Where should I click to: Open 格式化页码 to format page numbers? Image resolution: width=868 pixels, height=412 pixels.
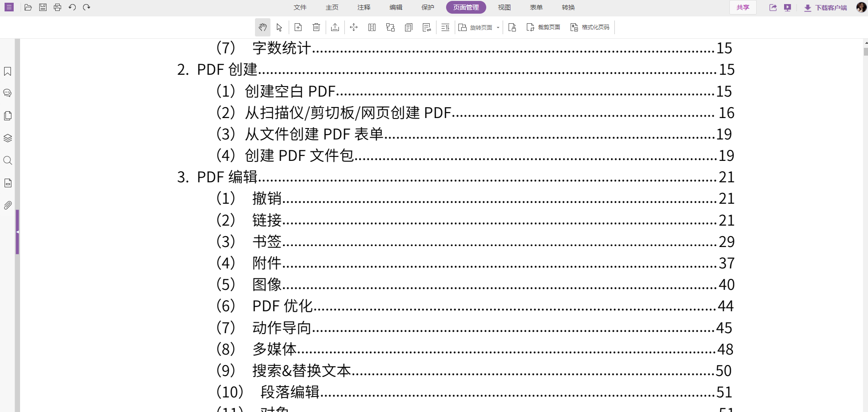coord(590,27)
